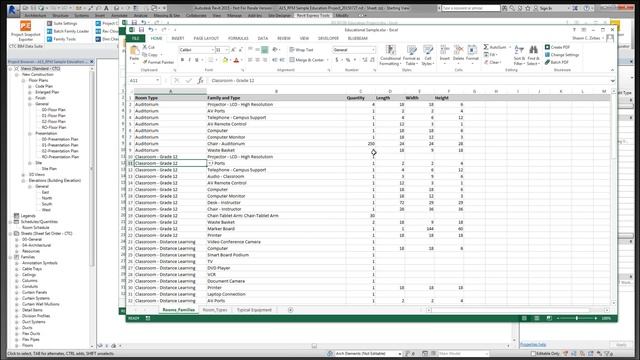Open the Name Box dropdown for A11

[157, 81]
